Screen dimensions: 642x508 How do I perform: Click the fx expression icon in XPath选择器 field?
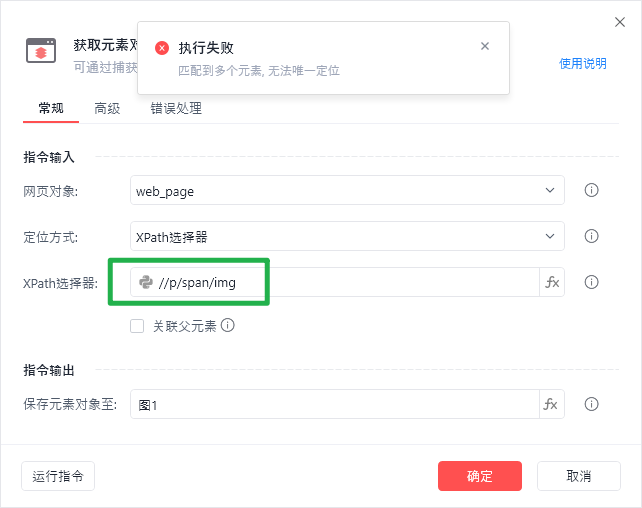[x=552, y=282]
